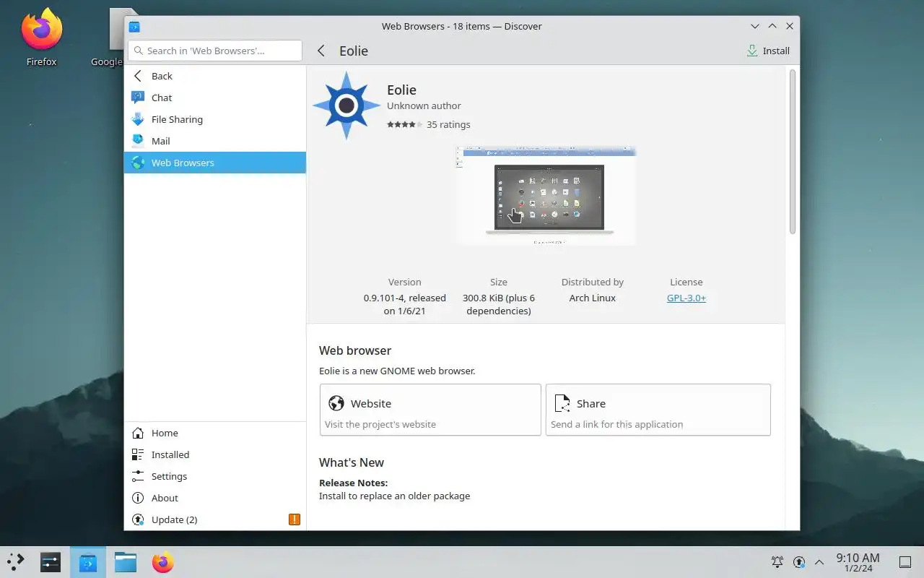Open the file manager from taskbar

pos(126,562)
